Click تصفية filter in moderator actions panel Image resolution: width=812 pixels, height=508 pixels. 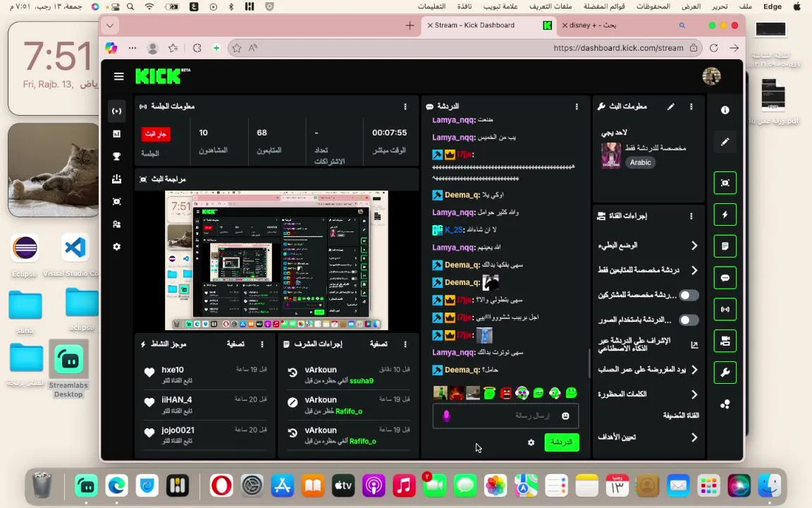(379, 344)
